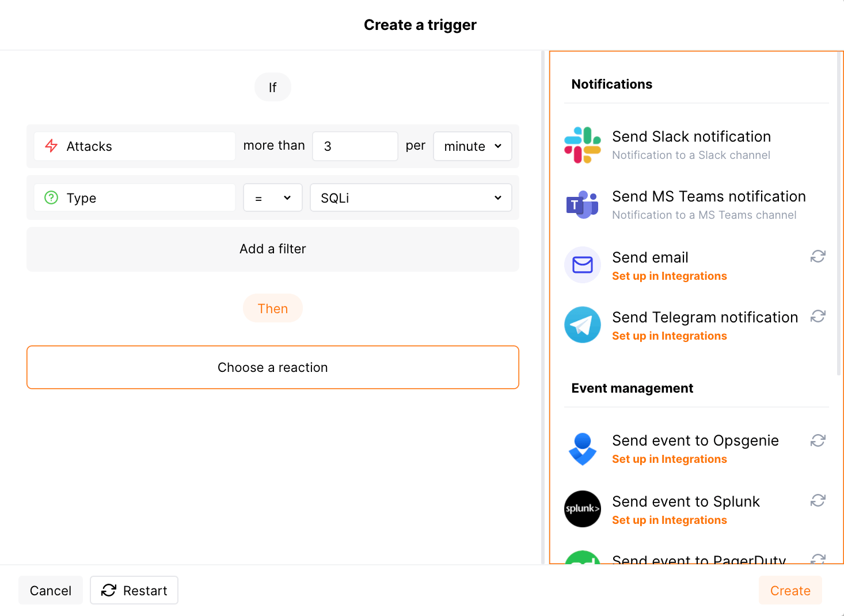The height and width of the screenshot is (616, 844).
Task: Click the Create button
Action: [x=790, y=590]
